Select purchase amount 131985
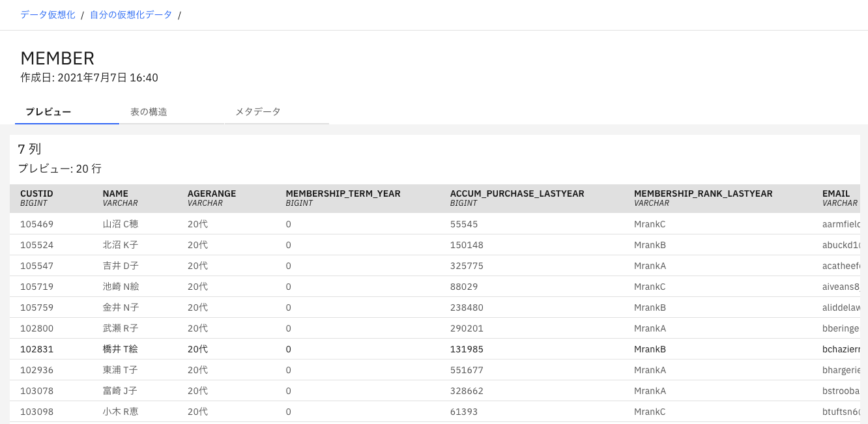 click(467, 349)
